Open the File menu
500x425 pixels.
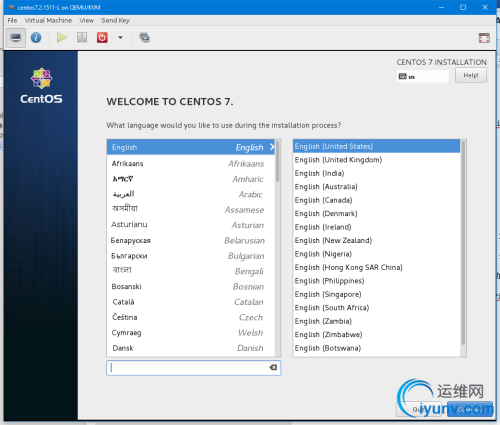click(12, 20)
